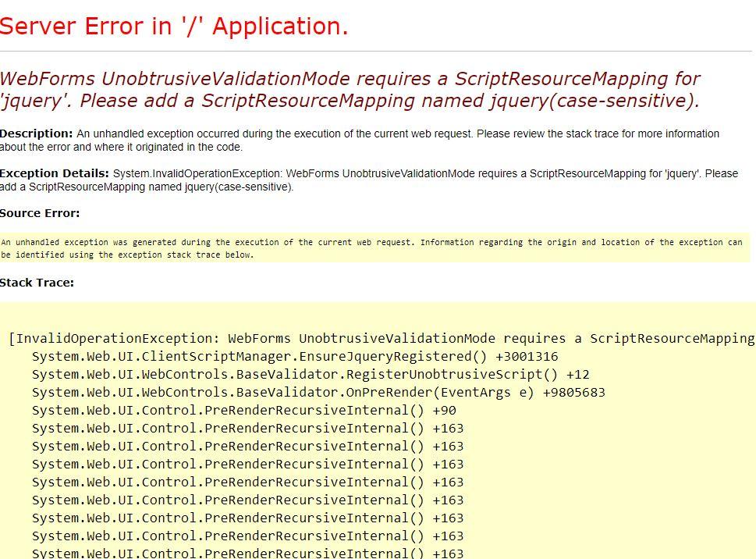Viewport: 756px width, 559px height.
Task: Click the Exception Details label
Action: point(55,173)
